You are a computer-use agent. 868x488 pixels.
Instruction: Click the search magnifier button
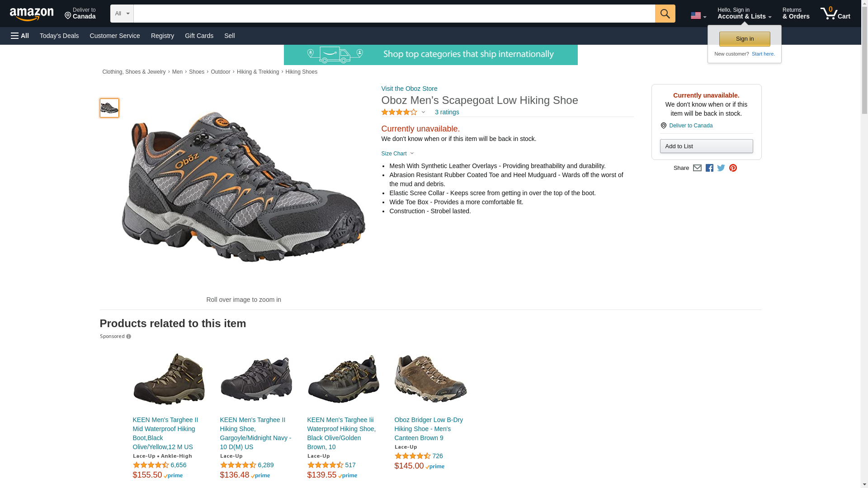[665, 14]
